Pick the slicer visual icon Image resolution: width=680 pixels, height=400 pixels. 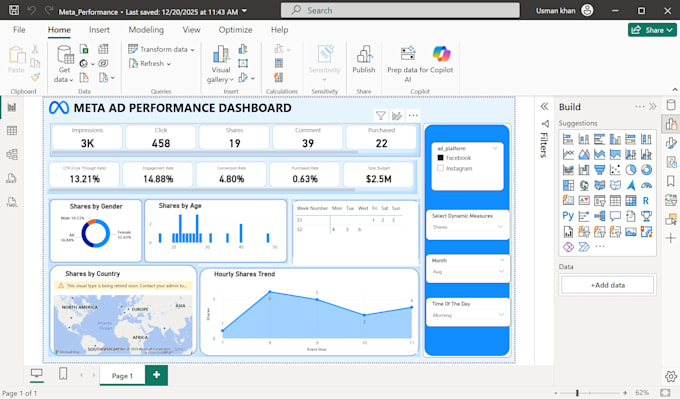[599, 200]
